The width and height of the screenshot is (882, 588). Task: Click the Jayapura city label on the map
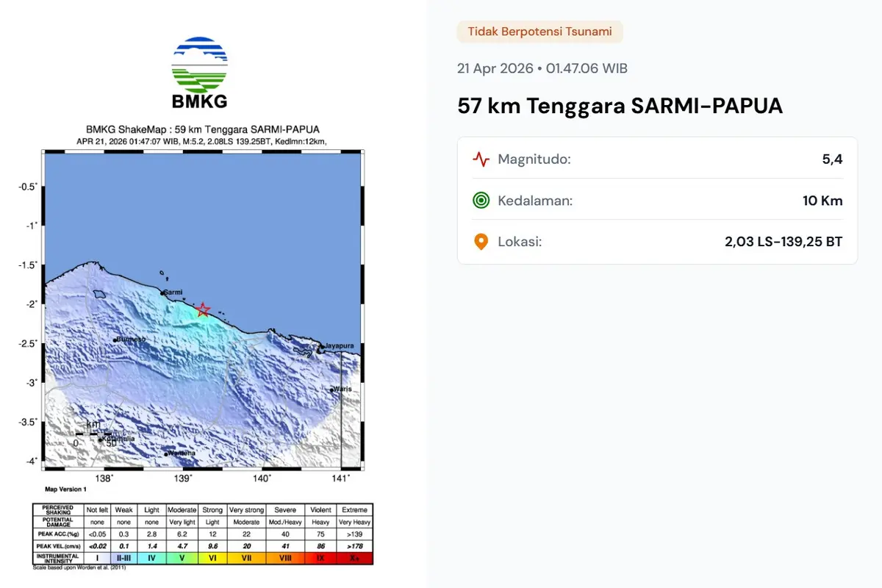tap(340, 345)
